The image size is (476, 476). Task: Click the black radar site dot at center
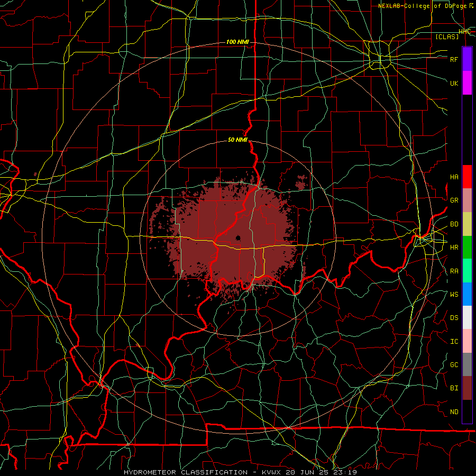click(238, 238)
